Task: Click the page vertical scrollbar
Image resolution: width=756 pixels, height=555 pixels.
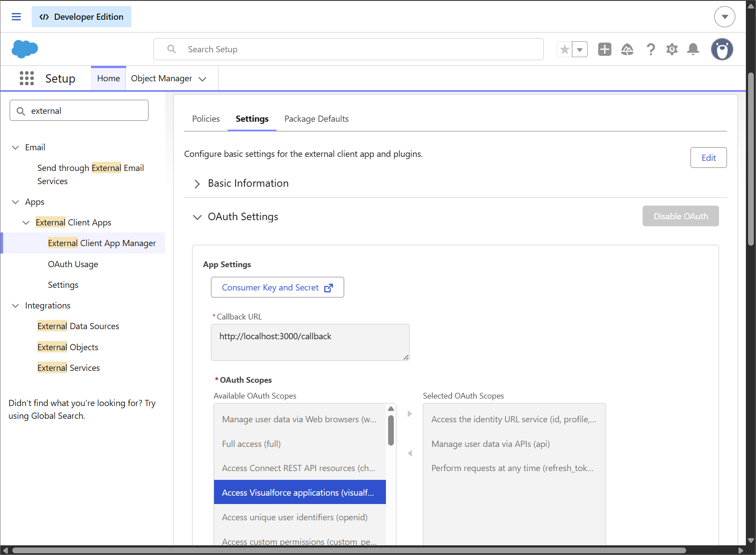Action: coord(751,159)
